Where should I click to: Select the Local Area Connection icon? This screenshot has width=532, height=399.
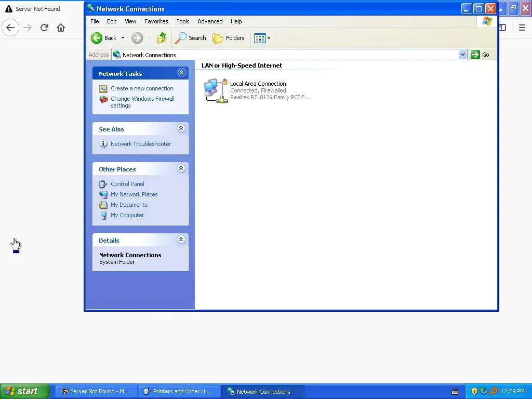[216, 90]
